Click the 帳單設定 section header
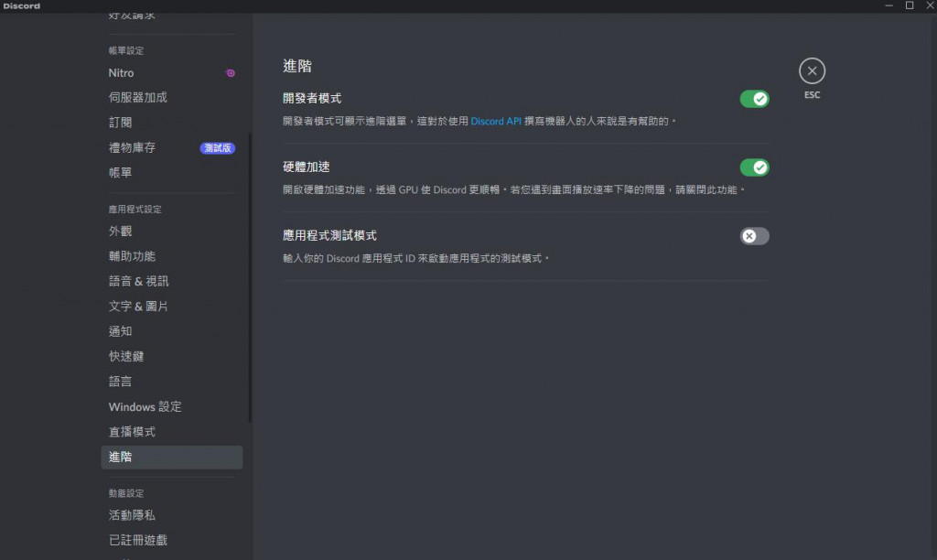 (126, 51)
